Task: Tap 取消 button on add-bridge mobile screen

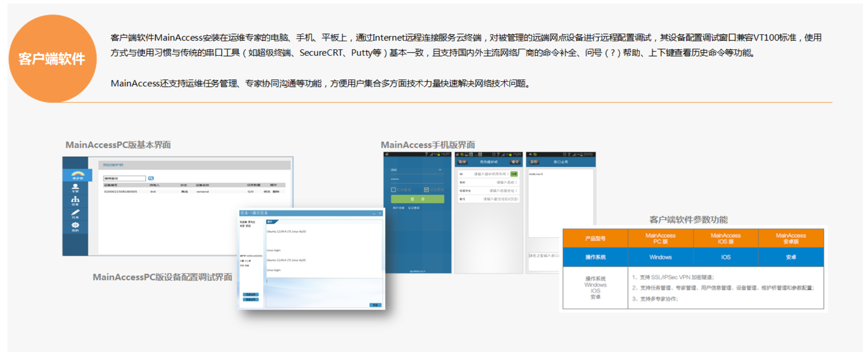Action: 463,162
